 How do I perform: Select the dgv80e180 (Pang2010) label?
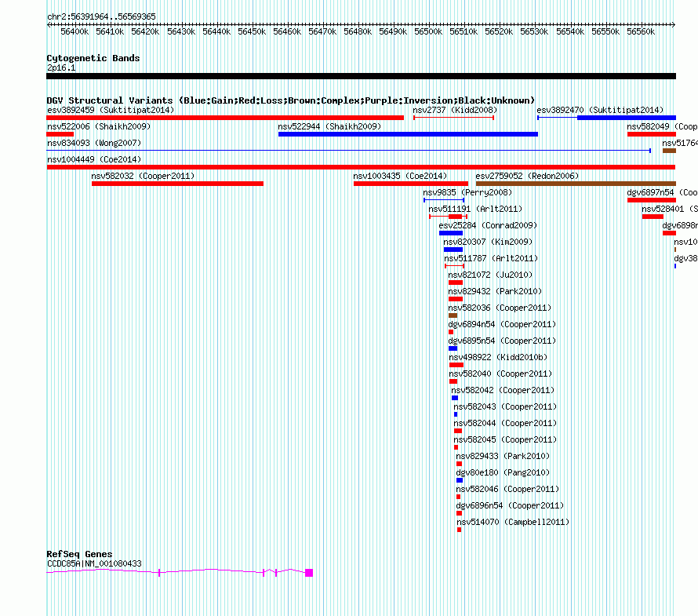(503, 472)
